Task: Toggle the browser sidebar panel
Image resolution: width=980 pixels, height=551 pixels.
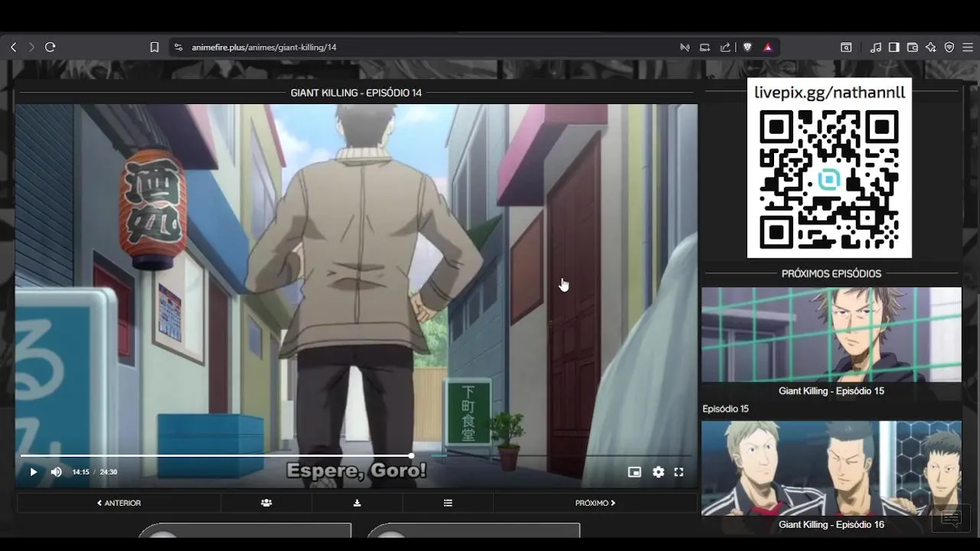Action: pyautogui.click(x=893, y=47)
